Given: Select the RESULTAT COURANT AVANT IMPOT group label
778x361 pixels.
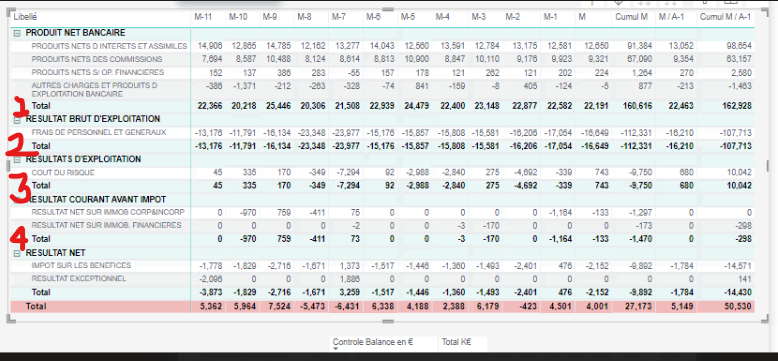Looking at the screenshot, I should 96,199.
